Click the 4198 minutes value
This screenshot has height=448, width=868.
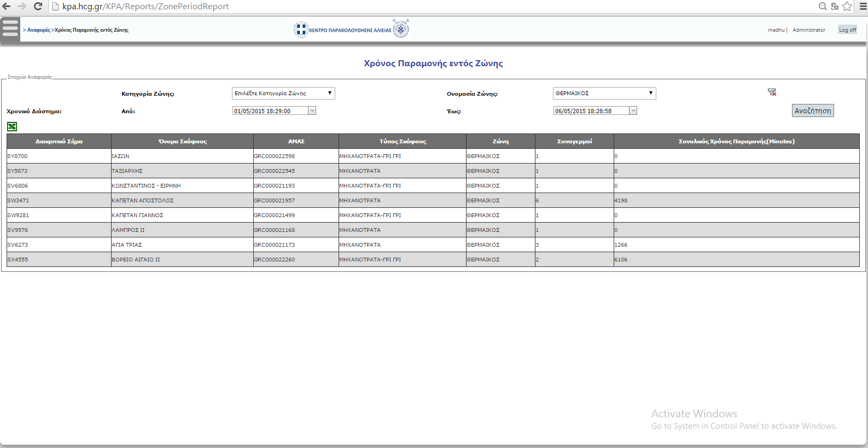coord(621,200)
